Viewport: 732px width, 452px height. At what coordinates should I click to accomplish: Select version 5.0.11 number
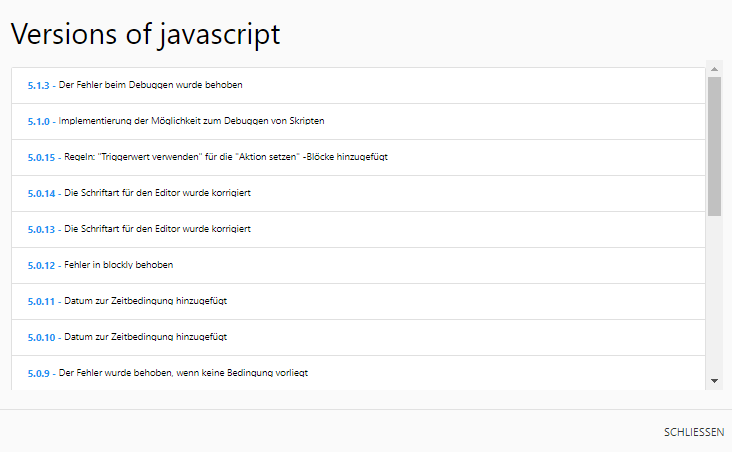pyautogui.click(x=41, y=301)
